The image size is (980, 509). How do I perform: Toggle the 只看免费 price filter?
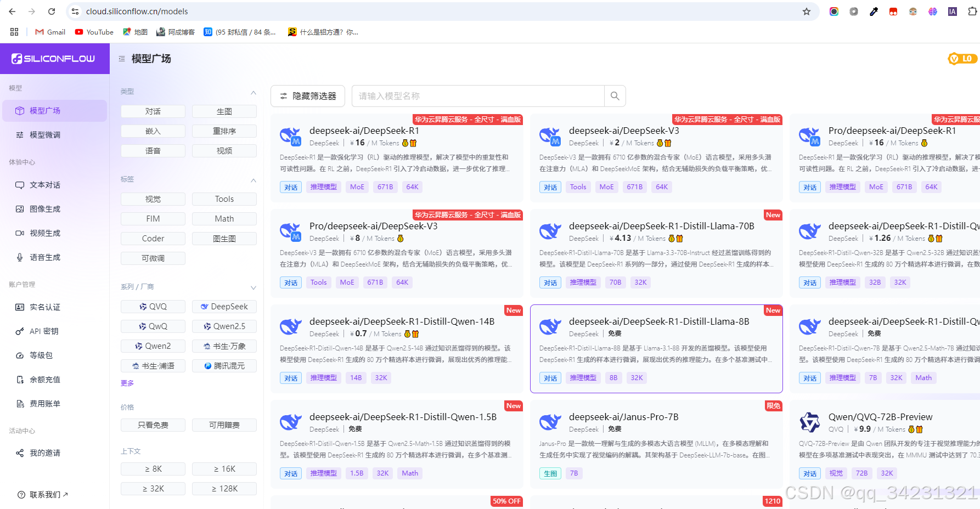[153, 425]
